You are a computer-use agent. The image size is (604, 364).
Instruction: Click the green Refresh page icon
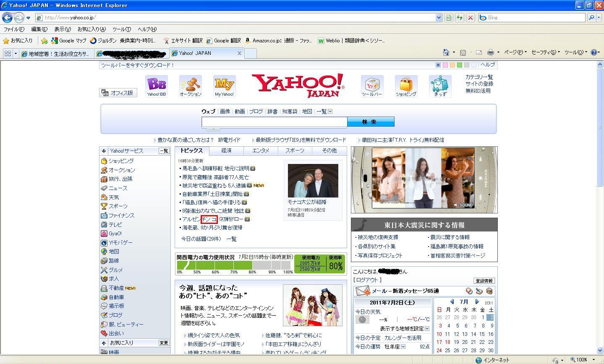pos(460,18)
